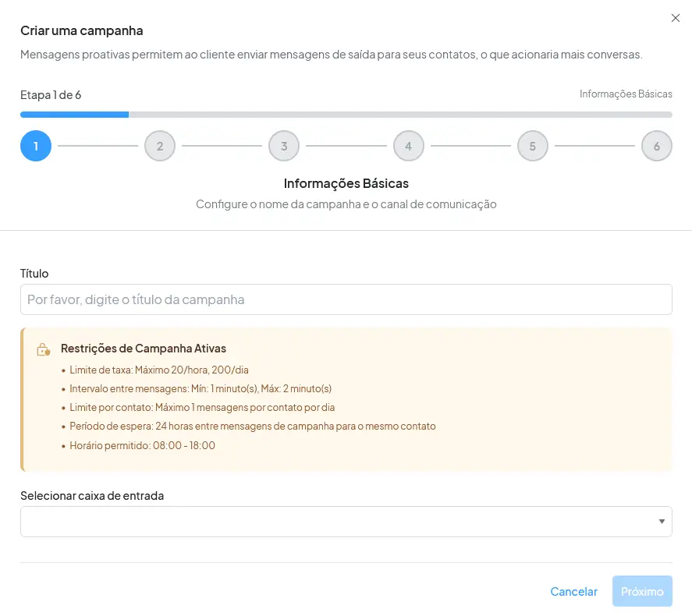This screenshot has width=692, height=616.
Task: Click the Restrições de Campanha Ativas heading
Action: coord(144,349)
